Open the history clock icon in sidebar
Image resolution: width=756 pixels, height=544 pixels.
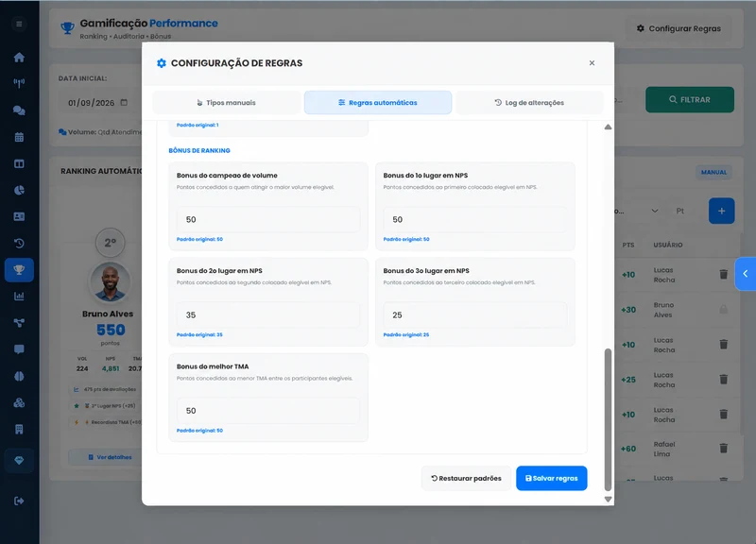(19, 244)
